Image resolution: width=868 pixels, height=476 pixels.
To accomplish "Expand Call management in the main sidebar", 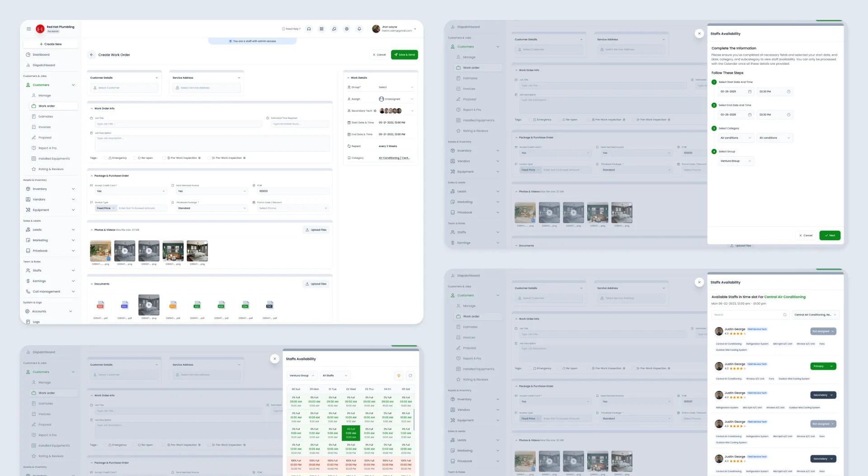I will [x=73, y=292].
